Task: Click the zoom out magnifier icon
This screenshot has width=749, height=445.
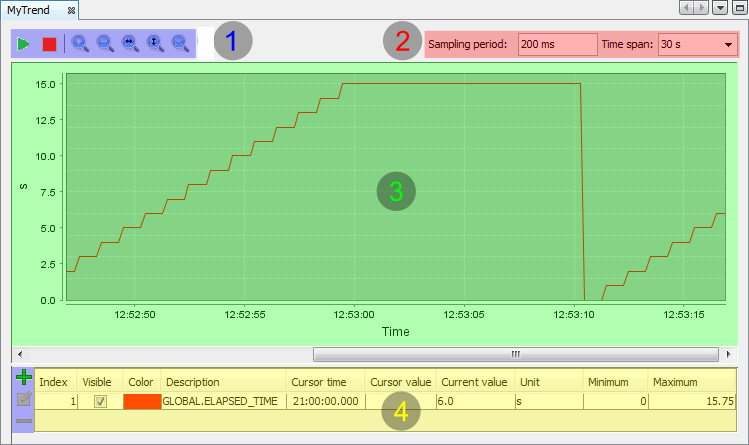Action: tap(105, 43)
